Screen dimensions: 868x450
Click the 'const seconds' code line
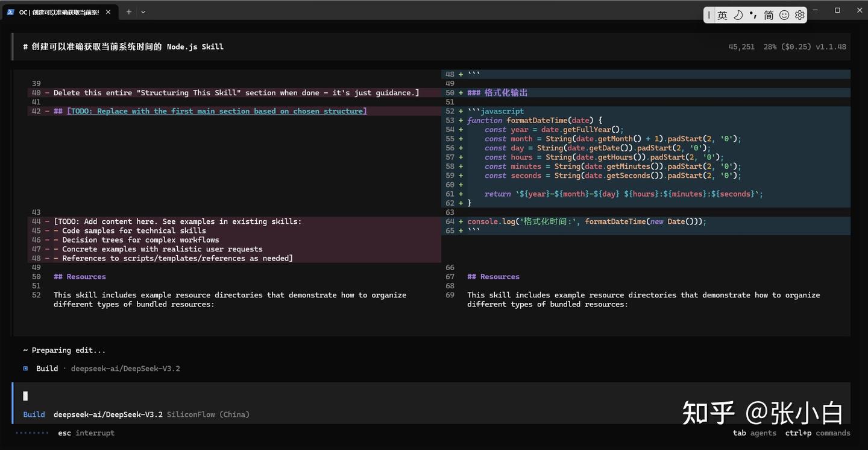coord(612,176)
